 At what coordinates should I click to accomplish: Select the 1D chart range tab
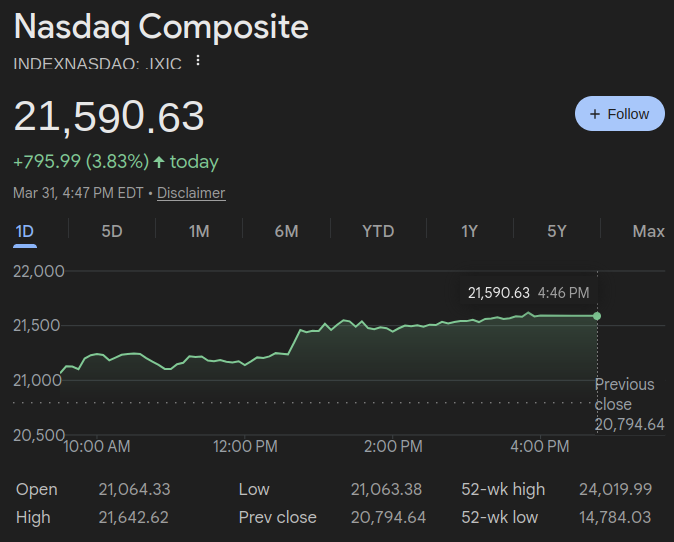point(25,232)
